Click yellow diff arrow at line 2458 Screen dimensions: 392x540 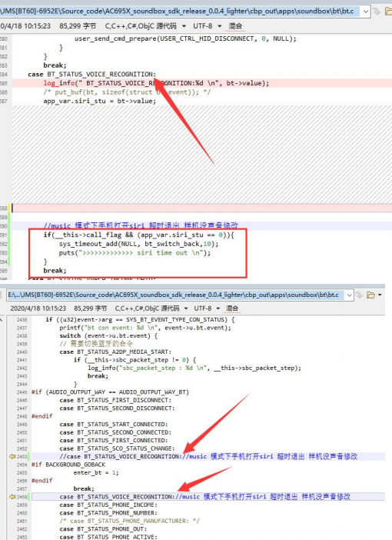click(x=12, y=497)
